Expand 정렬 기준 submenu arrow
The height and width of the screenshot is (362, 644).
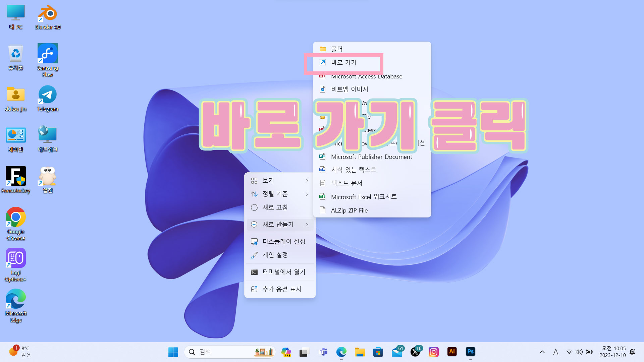(307, 194)
